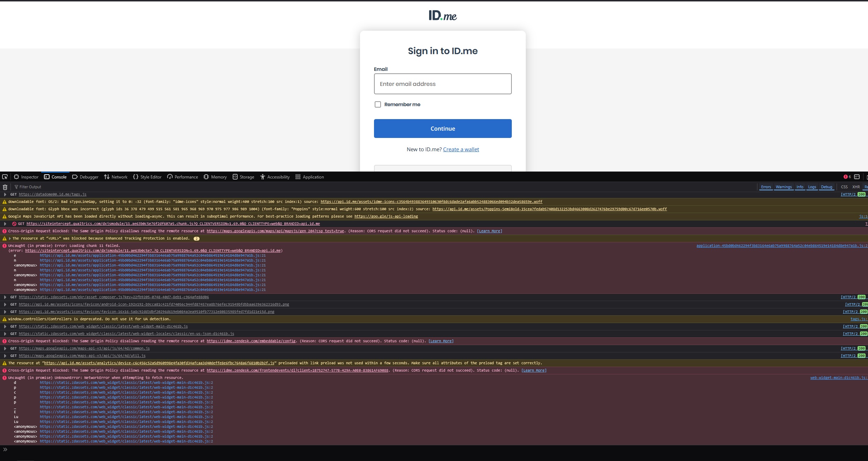Open Responsive Design Mode icon
This screenshot has height=461, width=868.
pos(857,177)
